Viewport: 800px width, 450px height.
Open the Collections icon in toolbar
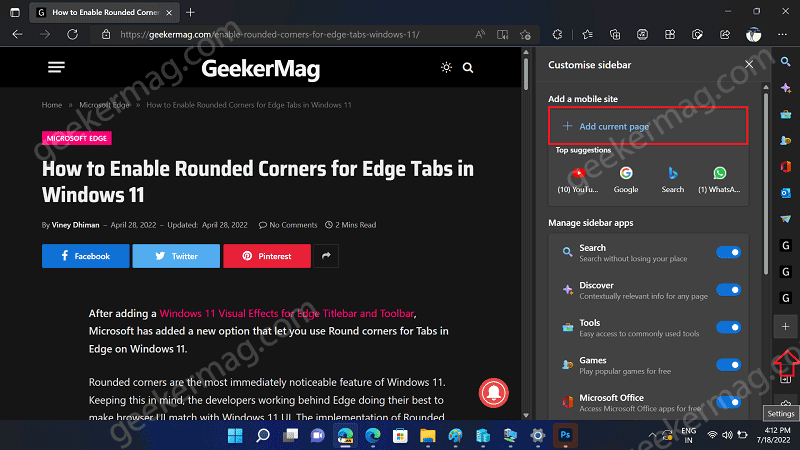pos(615,34)
